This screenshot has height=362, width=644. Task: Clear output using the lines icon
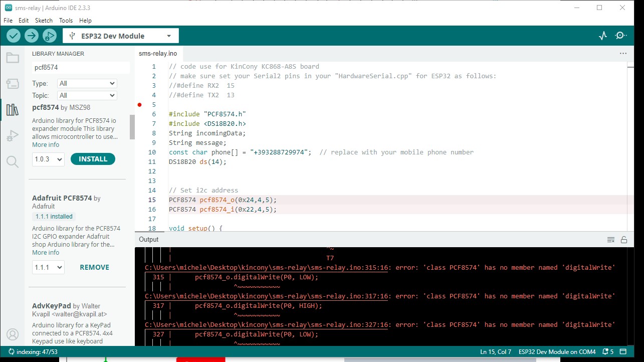611,240
